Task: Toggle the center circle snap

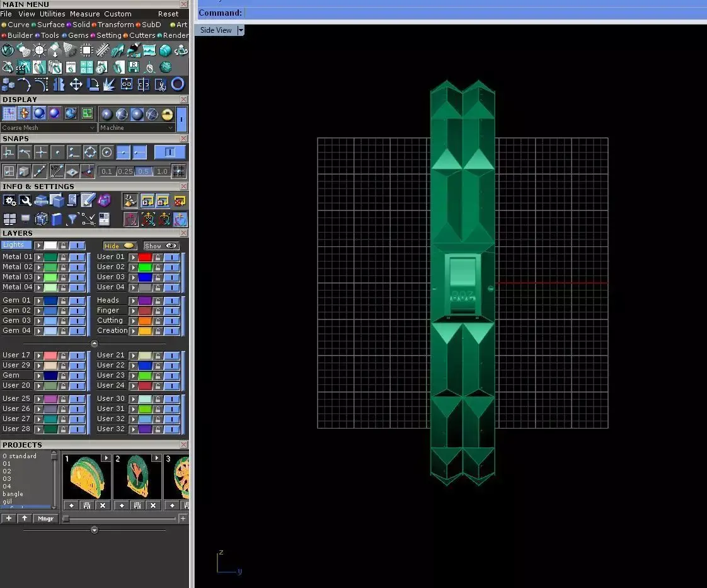Action: point(107,153)
